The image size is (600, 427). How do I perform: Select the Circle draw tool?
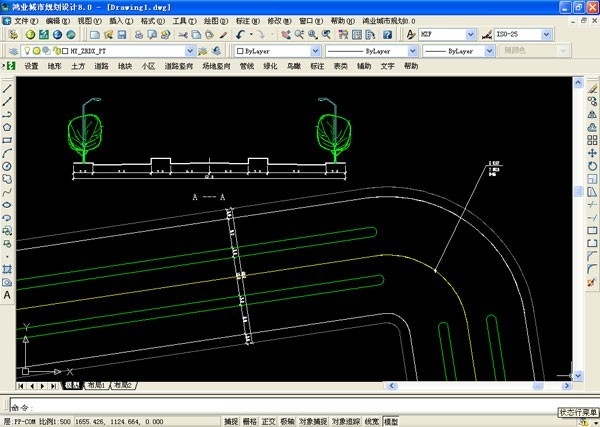click(x=7, y=166)
